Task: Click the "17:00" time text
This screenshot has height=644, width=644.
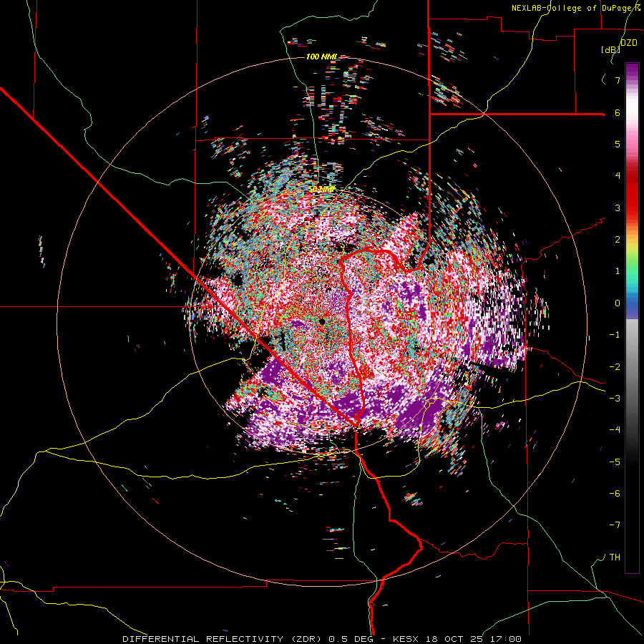Action: point(505,639)
